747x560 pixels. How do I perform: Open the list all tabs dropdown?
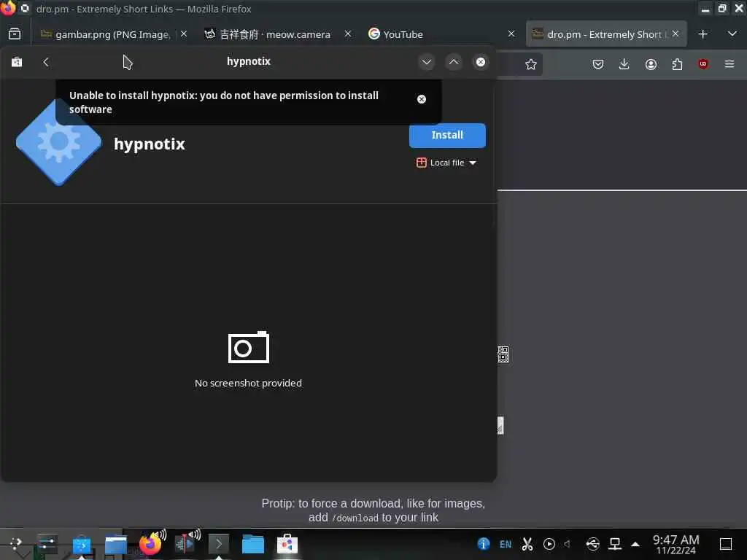(x=732, y=34)
